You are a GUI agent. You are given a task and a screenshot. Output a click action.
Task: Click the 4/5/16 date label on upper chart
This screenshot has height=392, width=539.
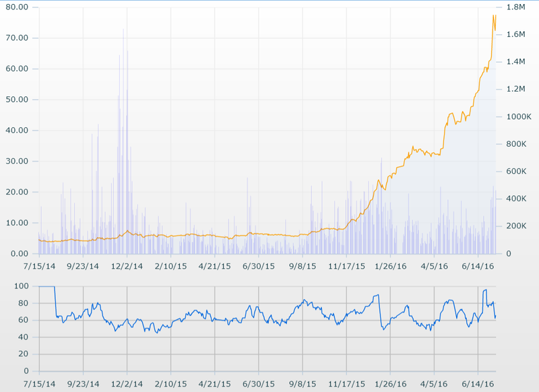coord(435,266)
